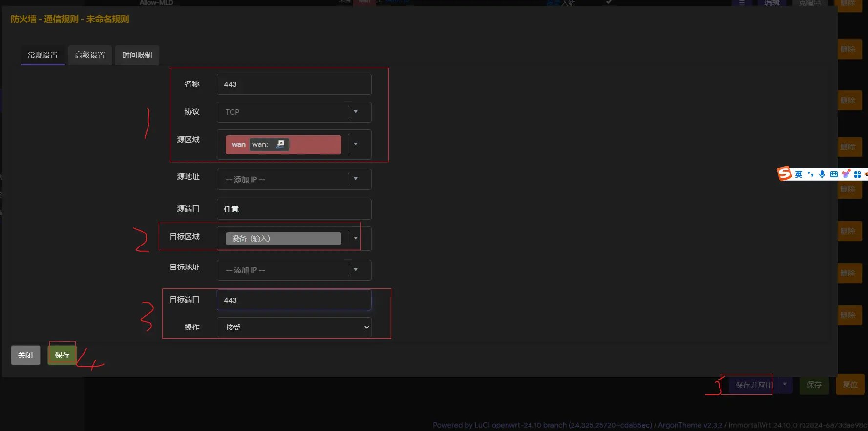Screen dimensions: 868x431
Task: Click the microphone voice input icon
Action: point(822,174)
